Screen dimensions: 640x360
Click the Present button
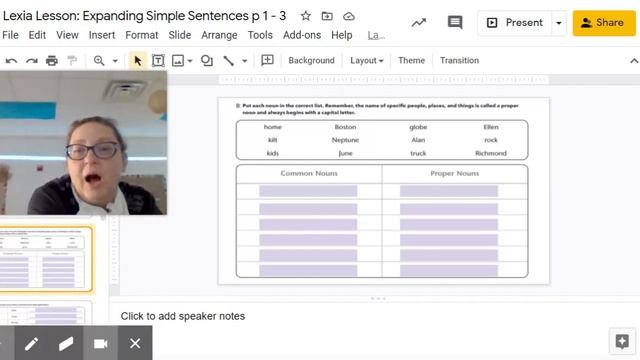pos(514,22)
